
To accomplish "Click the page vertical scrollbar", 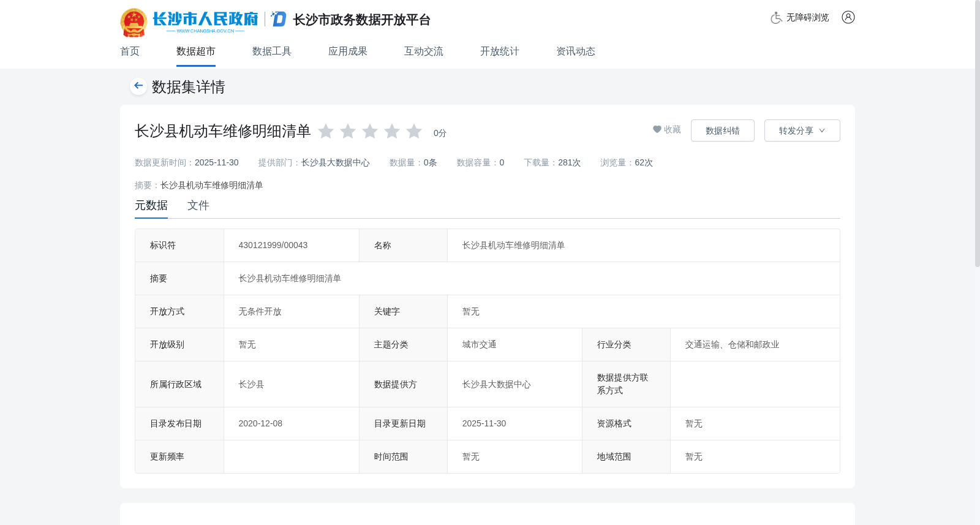I will coord(977,134).
